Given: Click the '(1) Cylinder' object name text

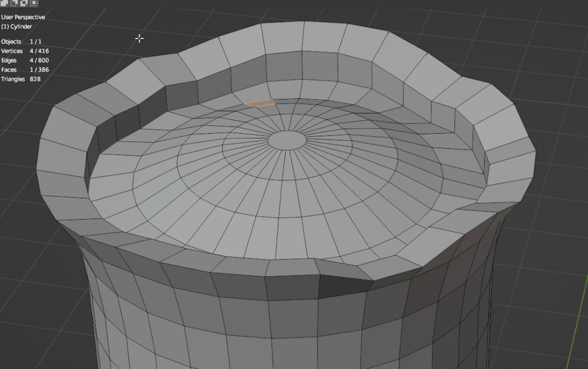Looking at the screenshot, I should point(16,26).
